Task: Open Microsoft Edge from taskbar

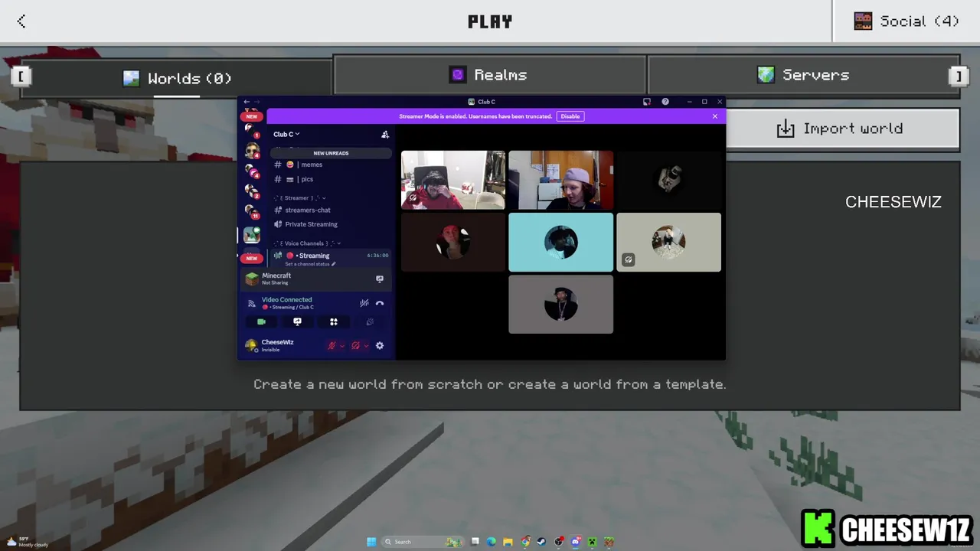Action: 492,542
